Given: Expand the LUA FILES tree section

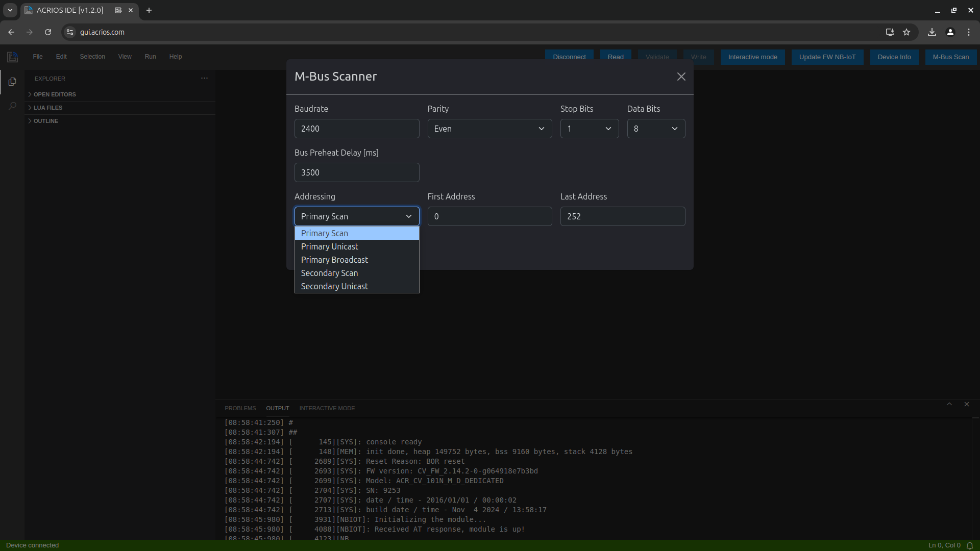Looking at the screenshot, I should (x=48, y=107).
